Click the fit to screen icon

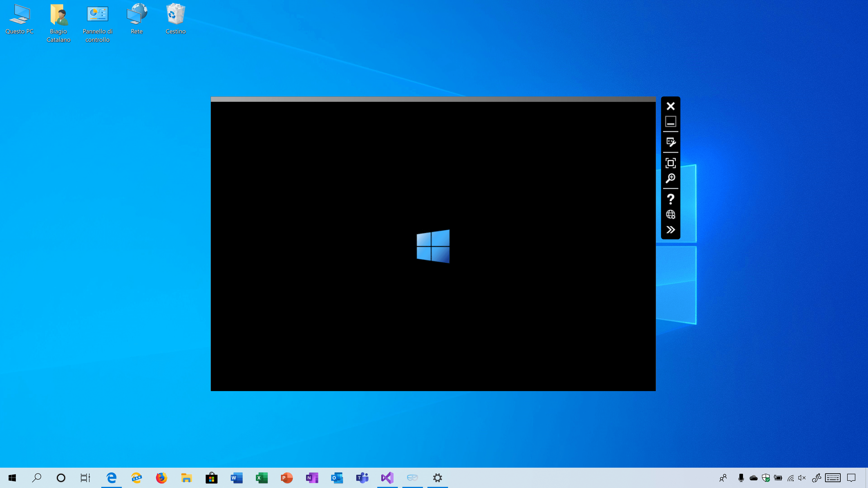click(670, 163)
